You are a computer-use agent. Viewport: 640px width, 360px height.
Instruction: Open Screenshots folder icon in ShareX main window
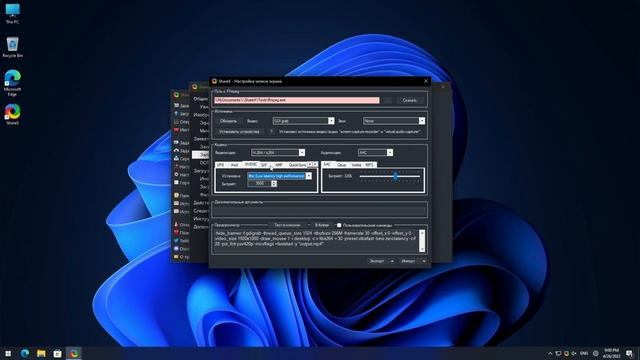pyautogui.click(x=176, y=196)
